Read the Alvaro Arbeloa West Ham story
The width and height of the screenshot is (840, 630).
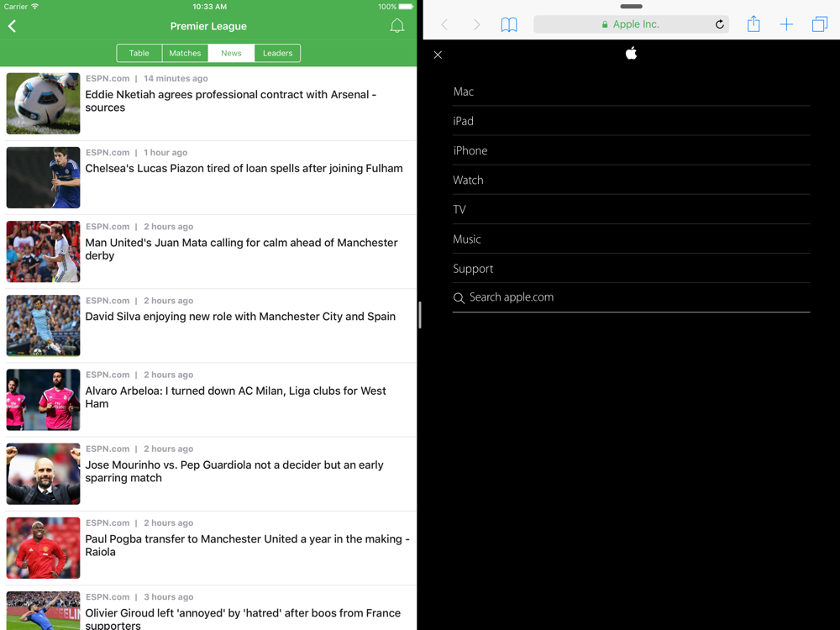pyautogui.click(x=208, y=400)
